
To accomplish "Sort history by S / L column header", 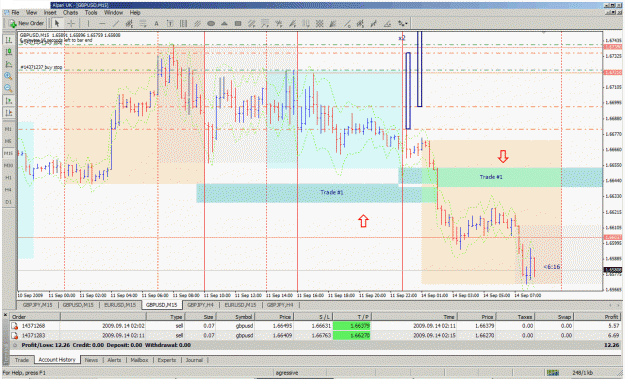I will click(x=313, y=317).
